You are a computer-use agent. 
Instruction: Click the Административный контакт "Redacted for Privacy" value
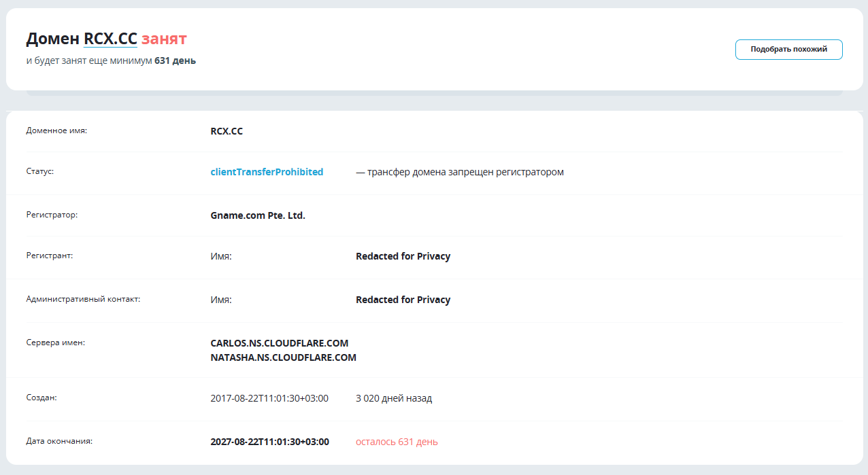pyautogui.click(x=403, y=300)
